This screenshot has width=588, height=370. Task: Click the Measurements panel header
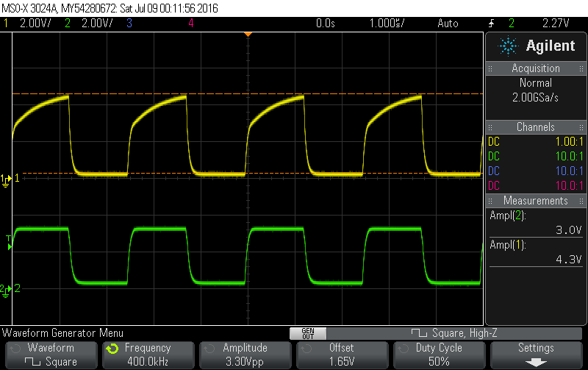tap(536, 200)
